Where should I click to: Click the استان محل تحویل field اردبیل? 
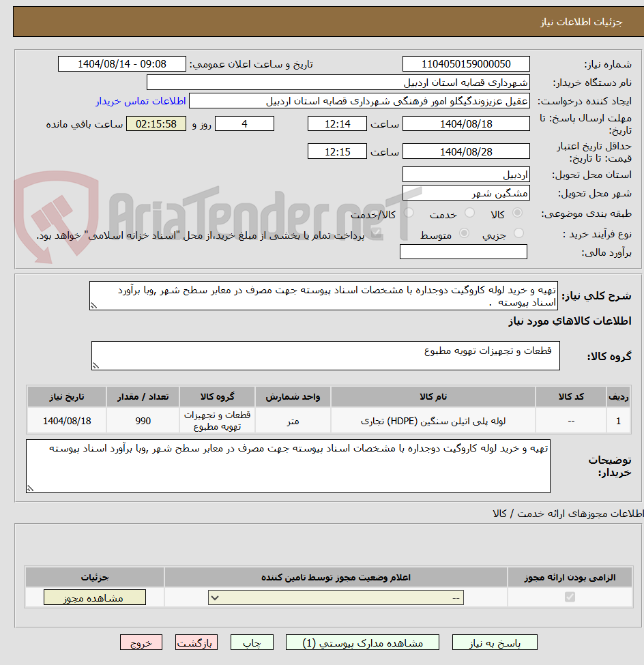click(466, 175)
